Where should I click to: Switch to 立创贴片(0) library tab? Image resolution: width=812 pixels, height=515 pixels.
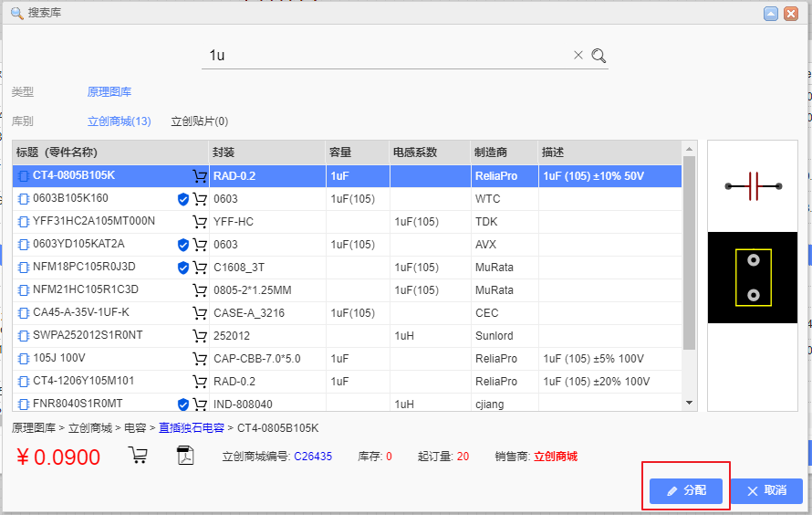(200, 121)
